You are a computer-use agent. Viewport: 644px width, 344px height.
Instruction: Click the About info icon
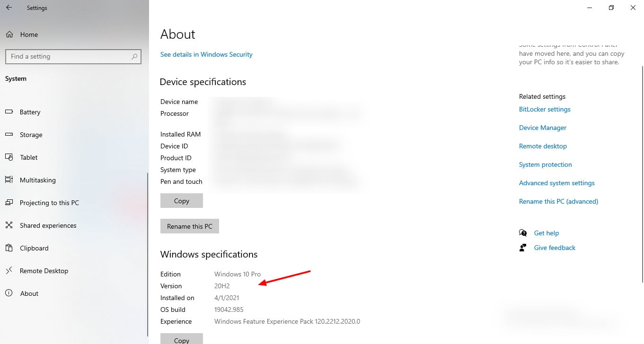pos(9,293)
